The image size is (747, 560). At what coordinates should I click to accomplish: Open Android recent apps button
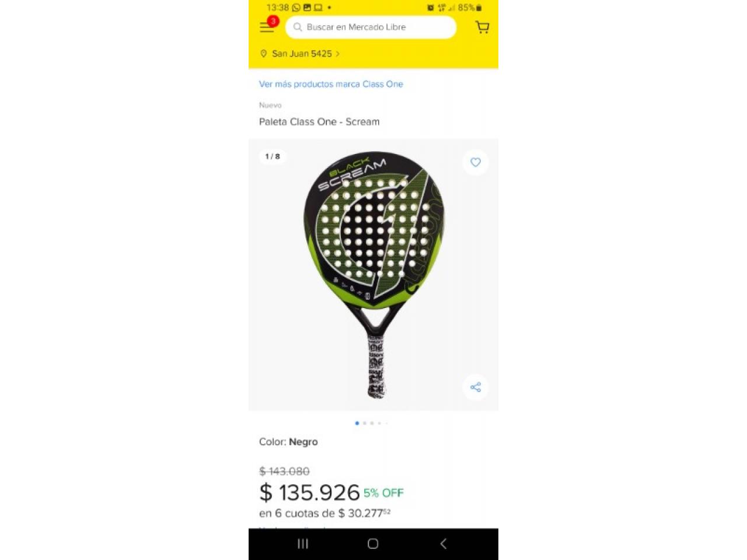[303, 544]
